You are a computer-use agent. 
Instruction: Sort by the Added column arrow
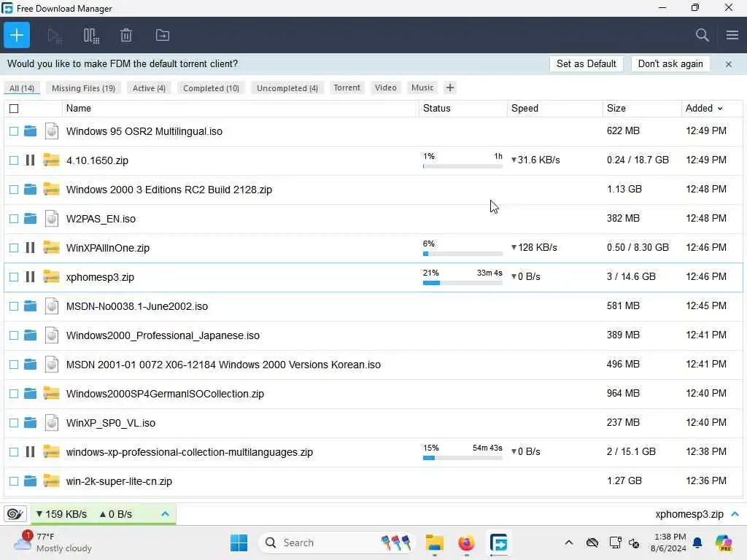720,109
